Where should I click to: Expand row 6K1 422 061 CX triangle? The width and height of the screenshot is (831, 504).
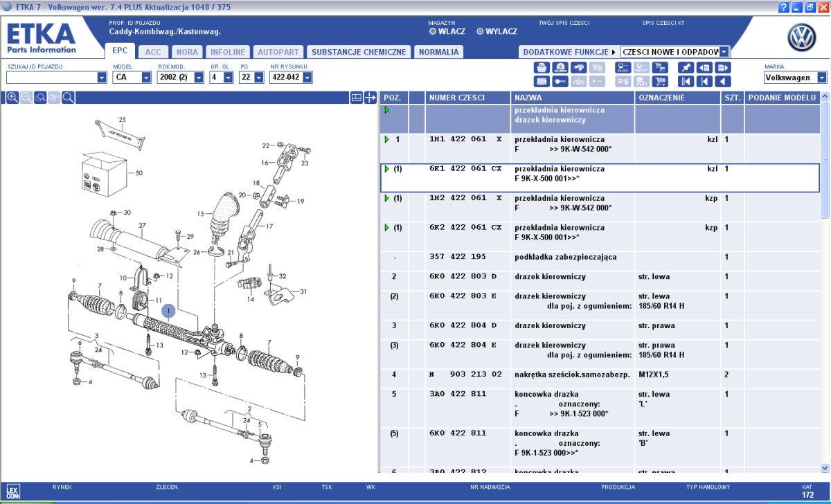(387, 168)
